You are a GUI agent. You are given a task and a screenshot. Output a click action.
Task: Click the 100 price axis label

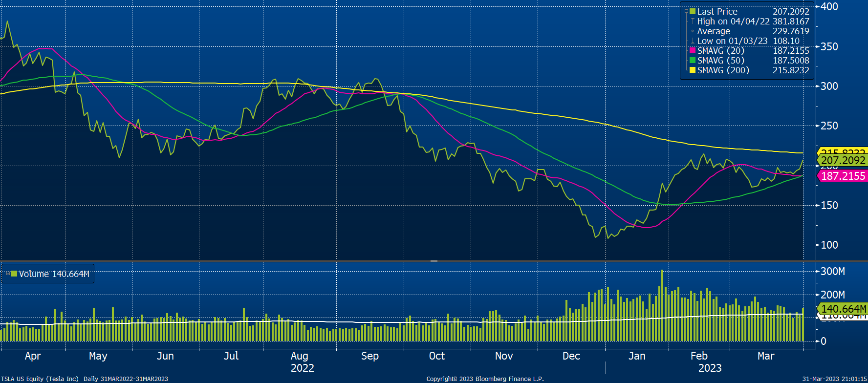[x=829, y=245]
